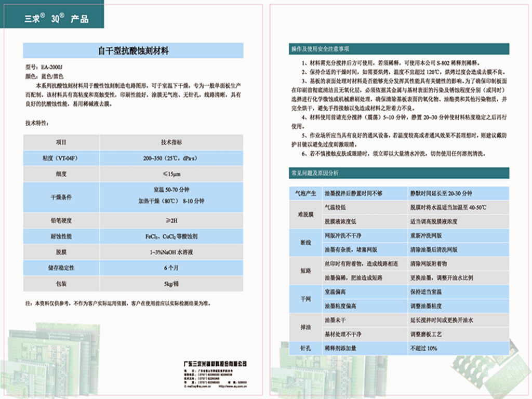Screen dimensions: 532x399
Task: Click the cause "室温偏高"
Action: click(x=335, y=292)
